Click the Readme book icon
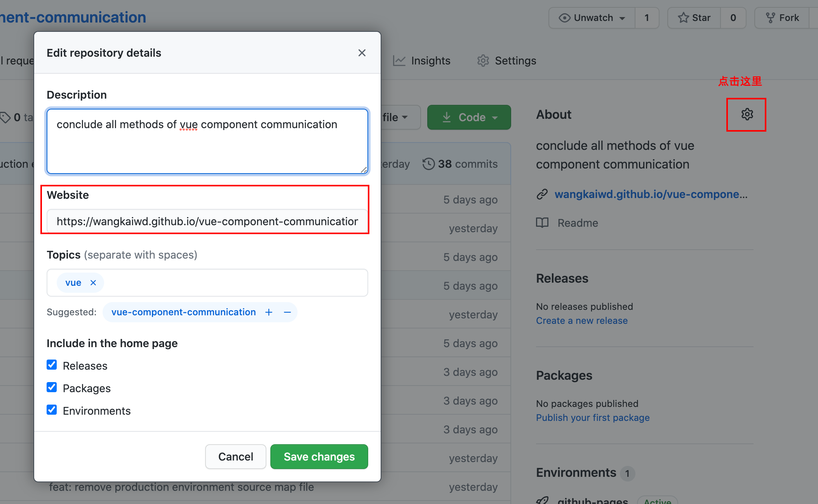The image size is (818, 504). pos(542,223)
